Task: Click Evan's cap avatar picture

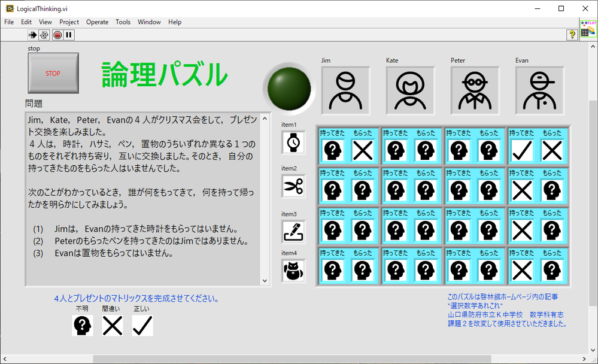Action: (540, 90)
